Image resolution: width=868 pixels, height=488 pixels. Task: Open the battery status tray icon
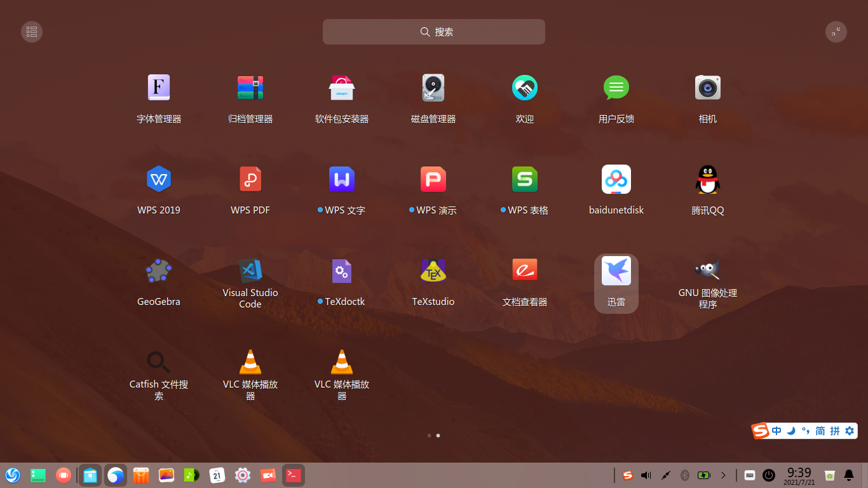(x=704, y=475)
